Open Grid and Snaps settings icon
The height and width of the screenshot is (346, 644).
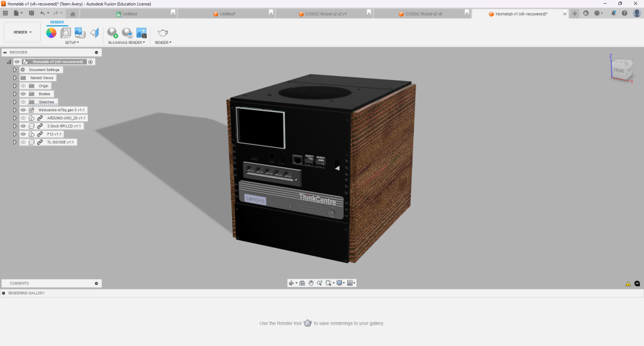350,283
